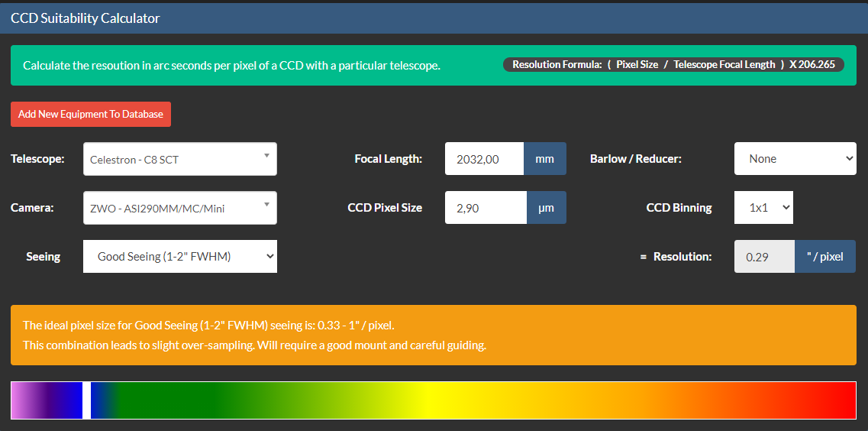Click the yellow region of the color bar

pyautogui.click(x=428, y=400)
